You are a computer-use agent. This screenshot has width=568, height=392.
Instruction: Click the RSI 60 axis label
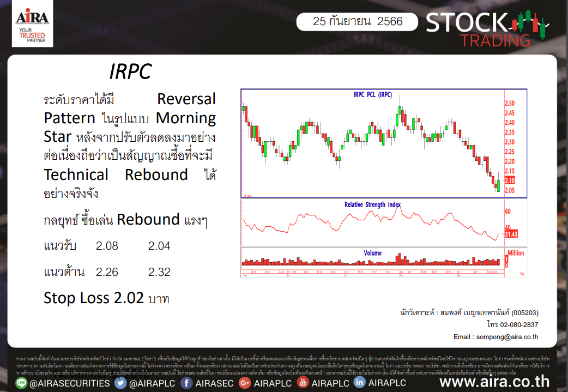508,211
